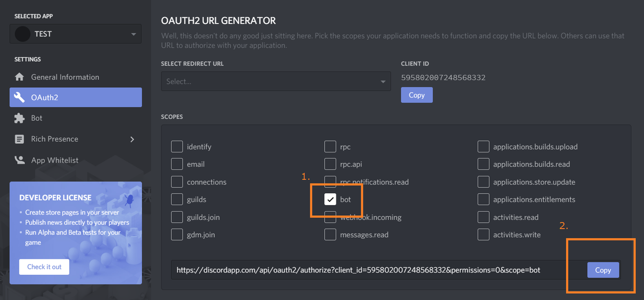
Task: Open the TEST selected app dropdown
Action: pyautogui.click(x=76, y=34)
